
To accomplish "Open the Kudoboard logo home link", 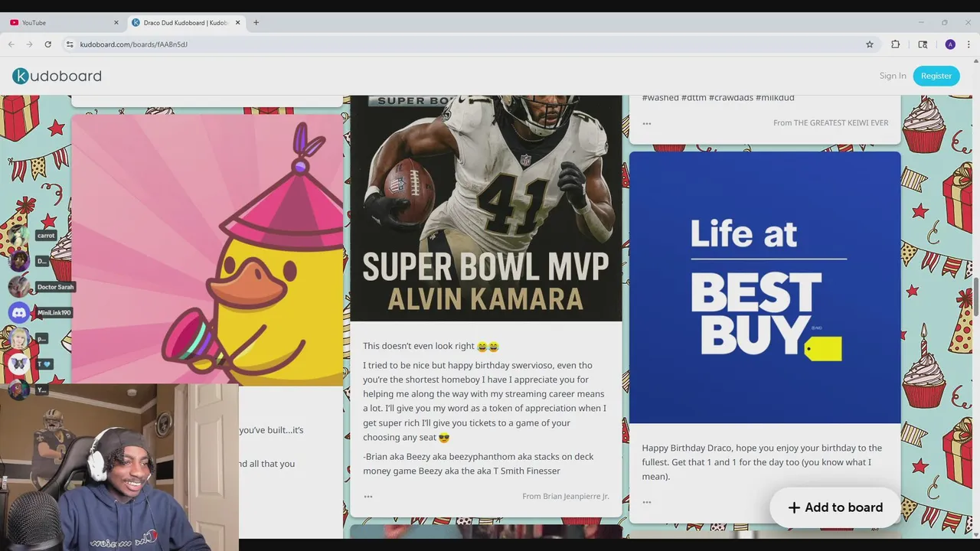I will coord(57,76).
